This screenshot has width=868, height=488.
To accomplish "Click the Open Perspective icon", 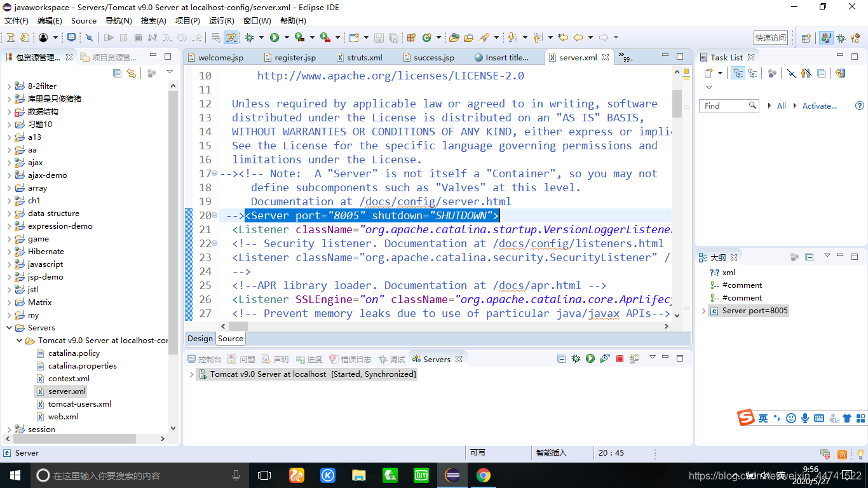I will tap(806, 37).
